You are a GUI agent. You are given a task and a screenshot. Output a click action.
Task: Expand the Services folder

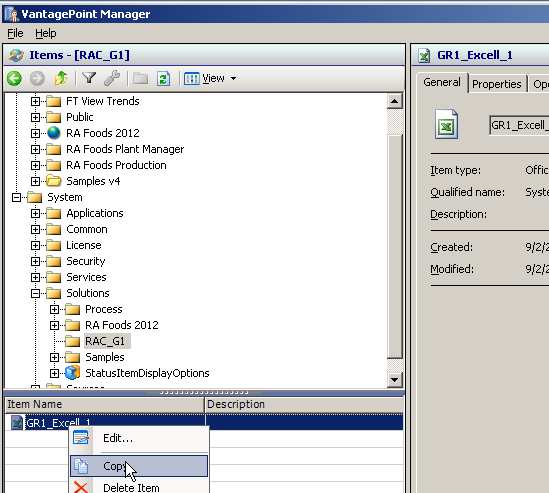[35, 277]
